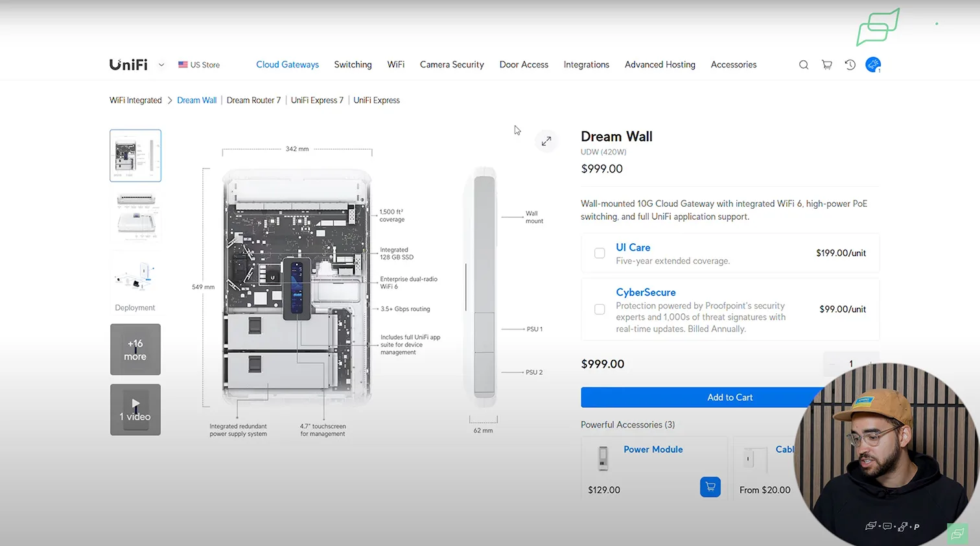Open the Accessories menu

pyautogui.click(x=733, y=65)
